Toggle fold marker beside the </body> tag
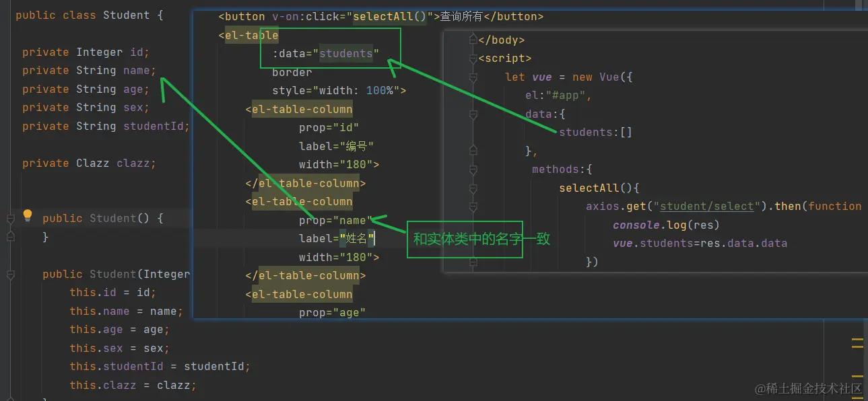Screen dimensions: 868x401 coord(473,40)
